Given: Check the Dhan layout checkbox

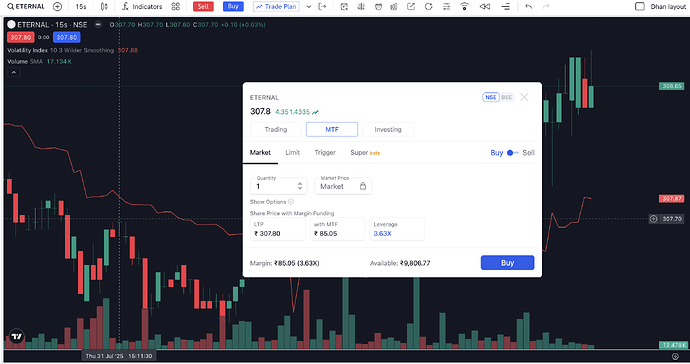Looking at the screenshot, I should 640,7.
